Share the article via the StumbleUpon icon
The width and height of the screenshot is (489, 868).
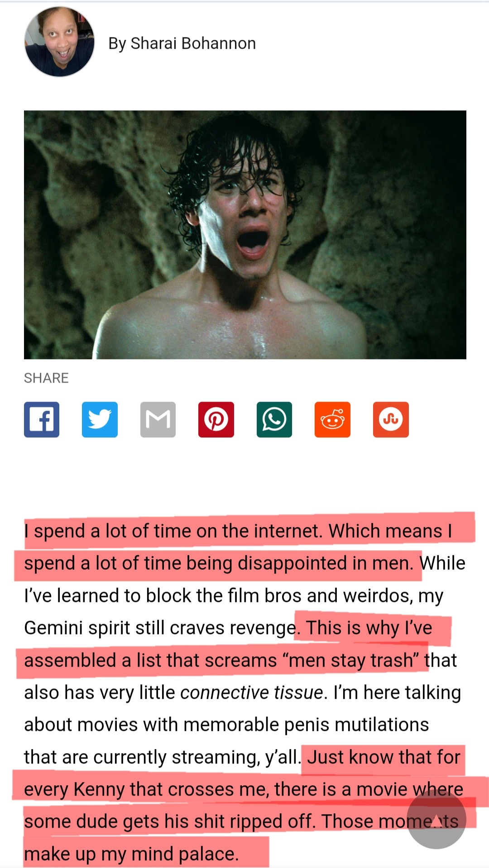pos(391,419)
